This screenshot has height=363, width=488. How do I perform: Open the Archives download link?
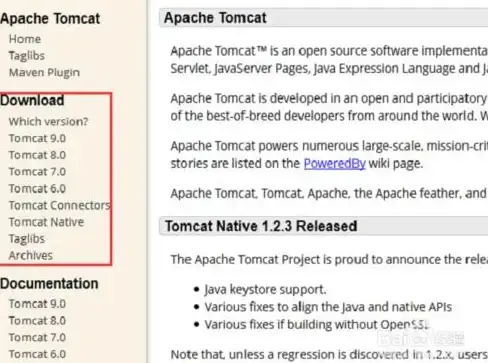(x=31, y=255)
